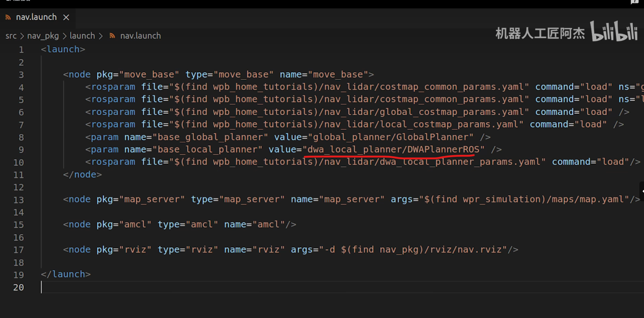644x318 pixels.
Task: Click line number 3 in the gutter
Action: point(21,75)
